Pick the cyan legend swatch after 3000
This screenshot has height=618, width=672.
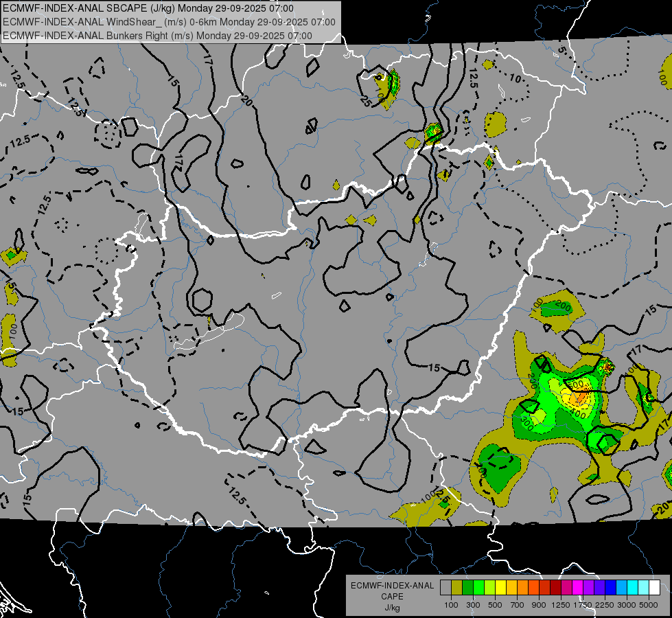tap(633, 588)
